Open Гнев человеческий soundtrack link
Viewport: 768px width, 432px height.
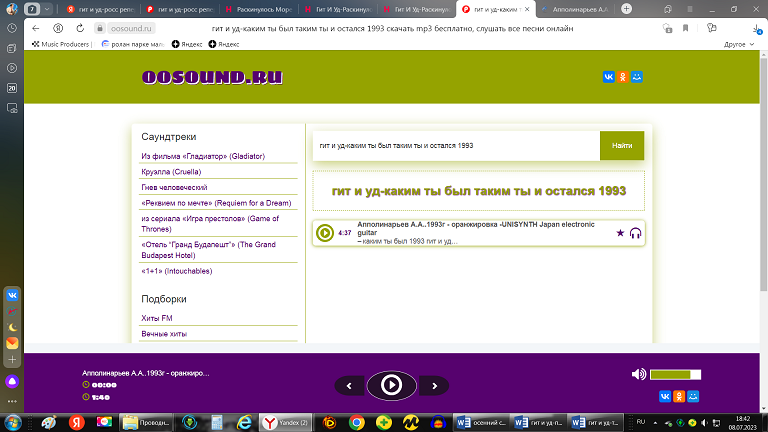tap(174, 188)
